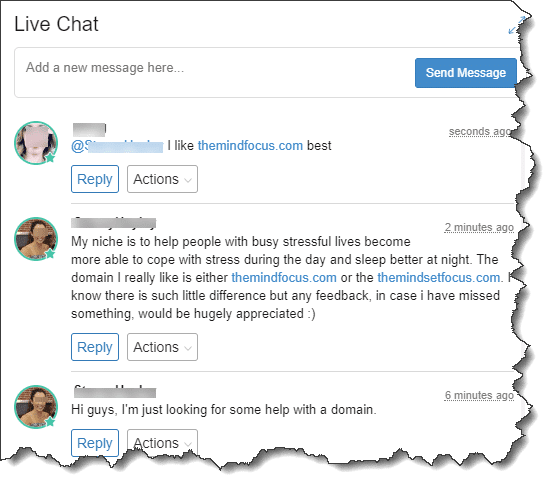556x491 pixels.
Task: Open themindfocus.com link in the newest message
Action: tap(250, 146)
